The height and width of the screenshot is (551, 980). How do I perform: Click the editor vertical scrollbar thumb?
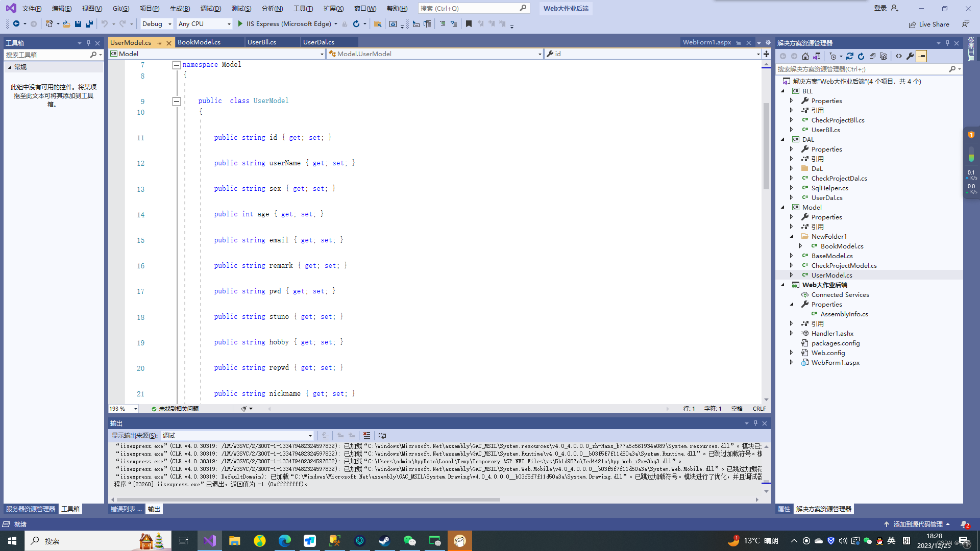pyautogui.click(x=766, y=145)
